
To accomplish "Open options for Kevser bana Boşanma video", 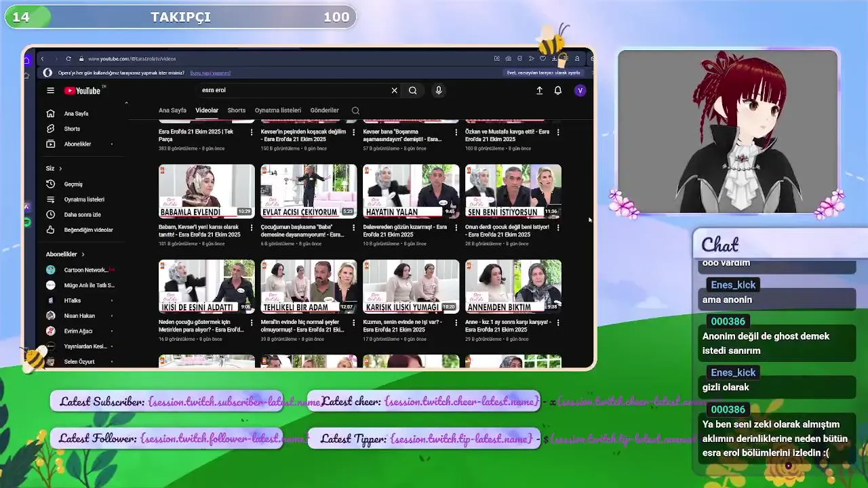I will 456,132.
